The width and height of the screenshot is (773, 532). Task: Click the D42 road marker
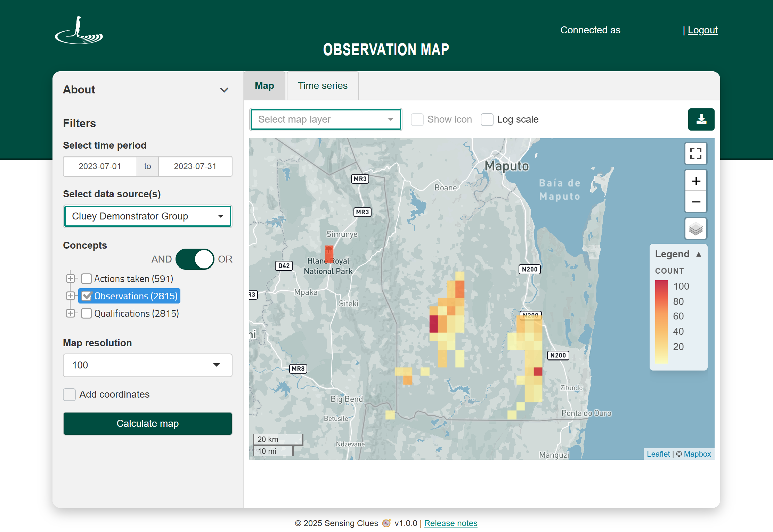point(284,266)
